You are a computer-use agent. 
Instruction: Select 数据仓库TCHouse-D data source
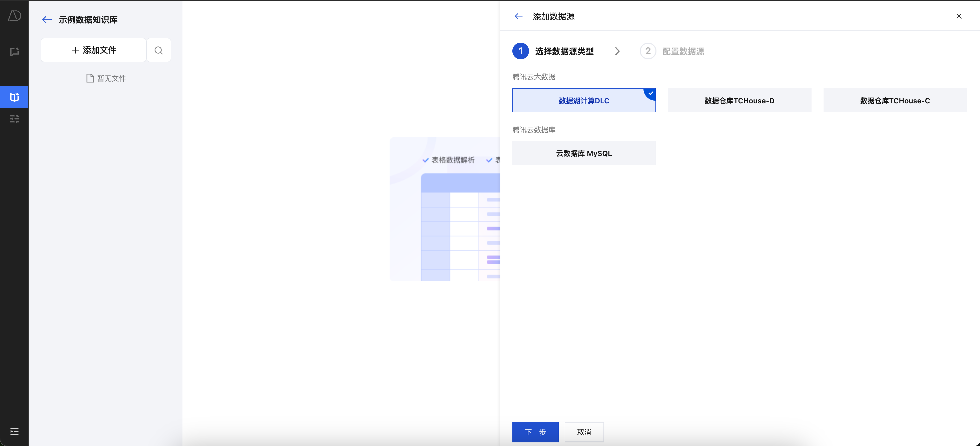tap(739, 101)
